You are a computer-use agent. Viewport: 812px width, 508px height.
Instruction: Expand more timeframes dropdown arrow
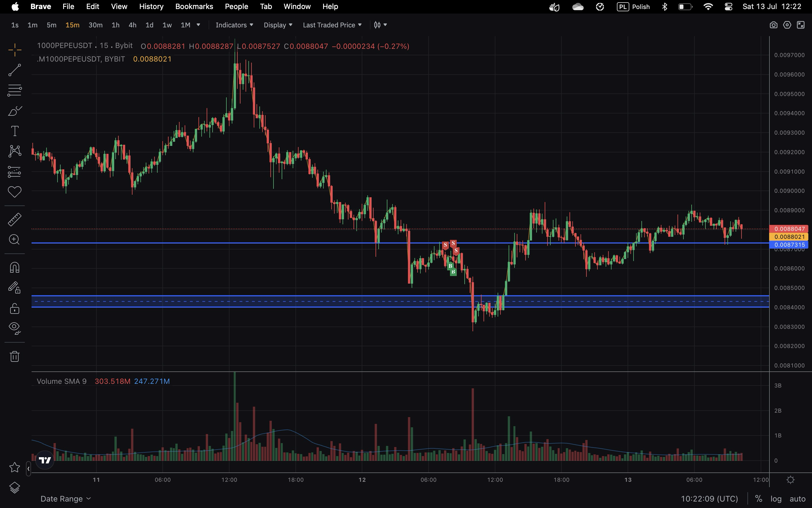tap(198, 25)
